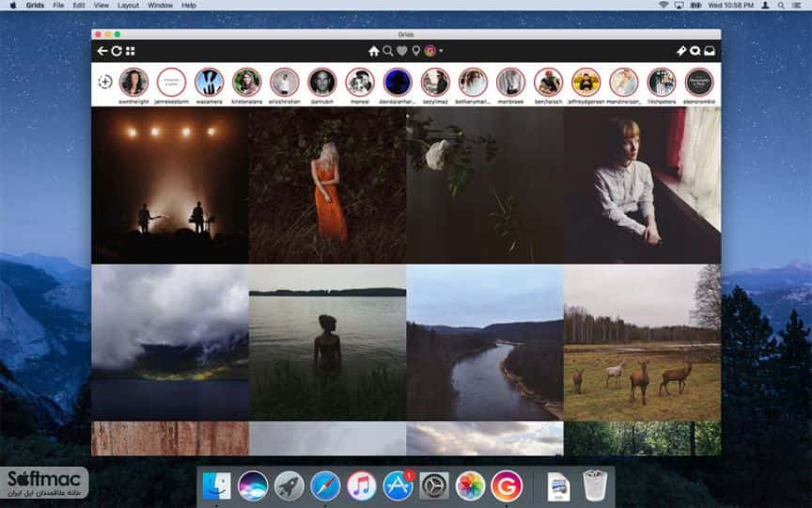The width and height of the screenshot is (812, 508).
Task: Open Photos app in the Dock
Action: coord(470,485)
